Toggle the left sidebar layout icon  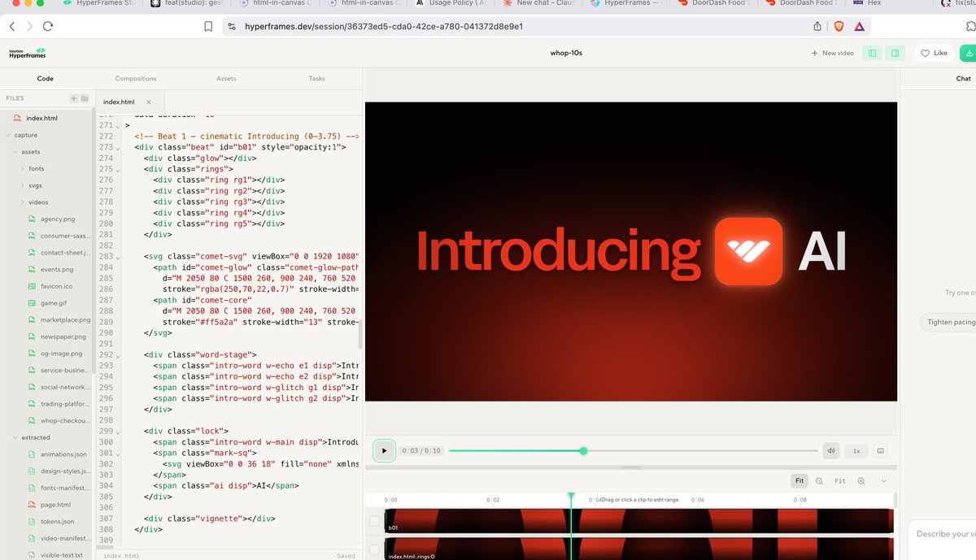(872, 53)
